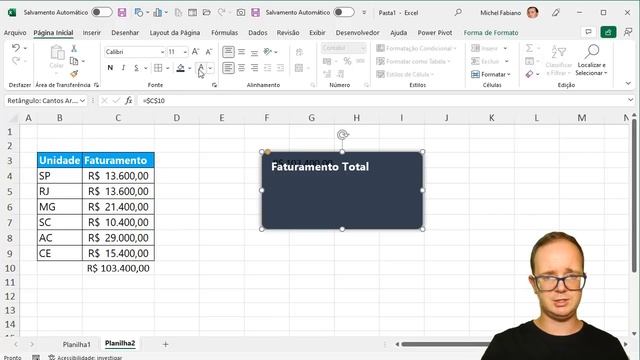The image size is (640, 360).
Task: Click the Center horizontally icon
Action: [242, 68]
